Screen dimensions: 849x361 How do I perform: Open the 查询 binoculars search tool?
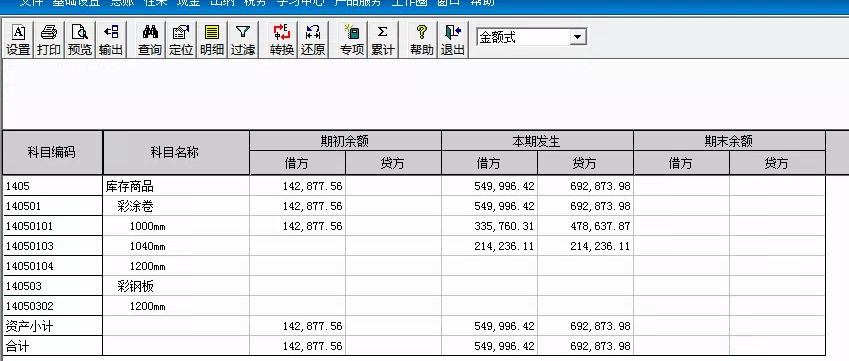(150, 40)
